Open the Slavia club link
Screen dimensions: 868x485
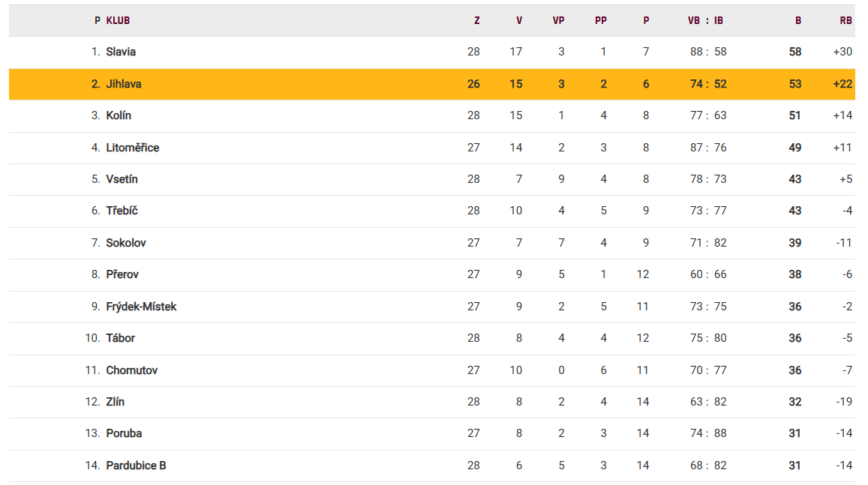(121, 52)
